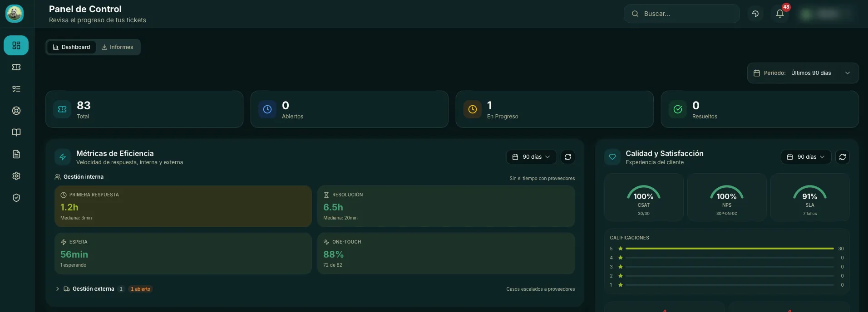Click the check icon on Resueltos card
The image size is (868, 312).
[678, 109]
